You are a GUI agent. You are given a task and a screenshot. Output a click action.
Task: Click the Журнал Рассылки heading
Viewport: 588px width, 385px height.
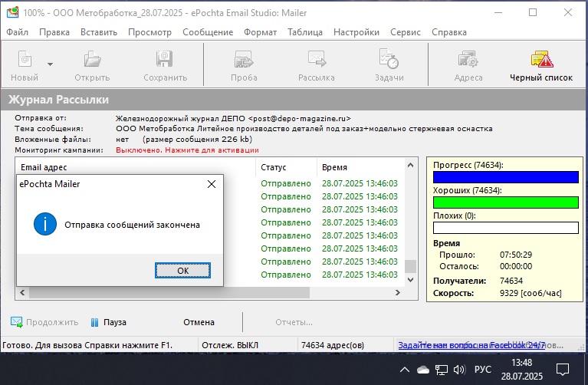point(58,100)
